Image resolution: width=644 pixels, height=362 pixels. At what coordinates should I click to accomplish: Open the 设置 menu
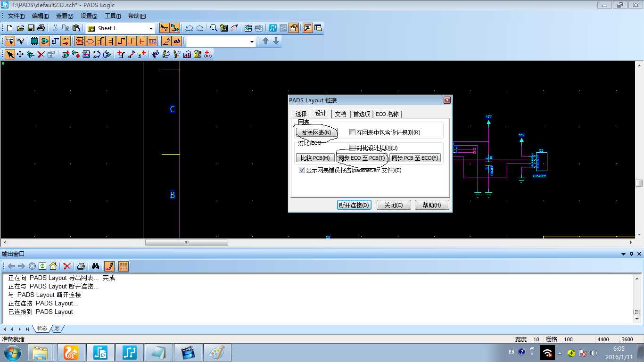pos(89,16)
